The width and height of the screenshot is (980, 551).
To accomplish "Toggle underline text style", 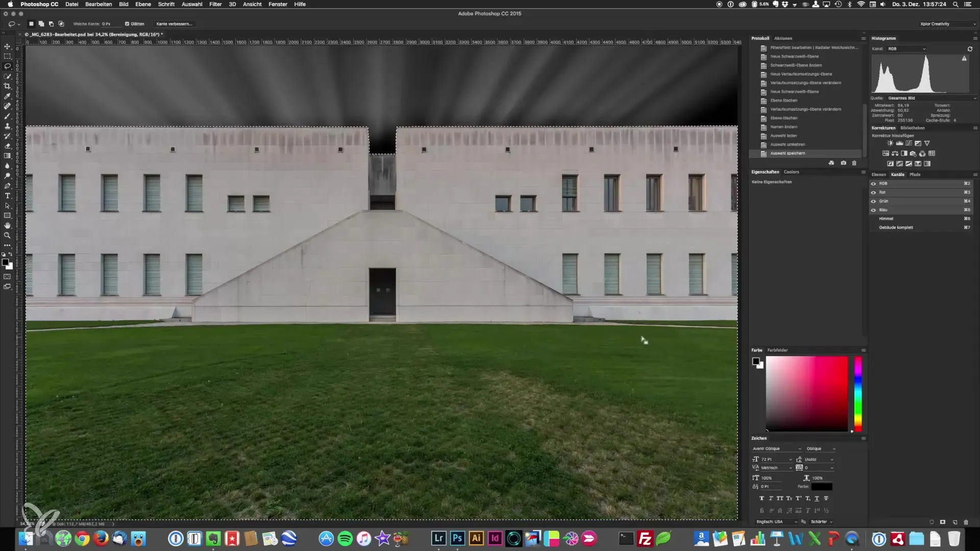I will tap(817, 498).
